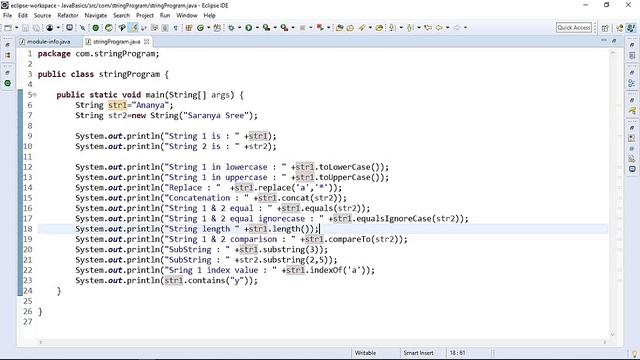Click horizontal scrollbar right arrow in editor
640x360 pixels.
pos(605,342)
